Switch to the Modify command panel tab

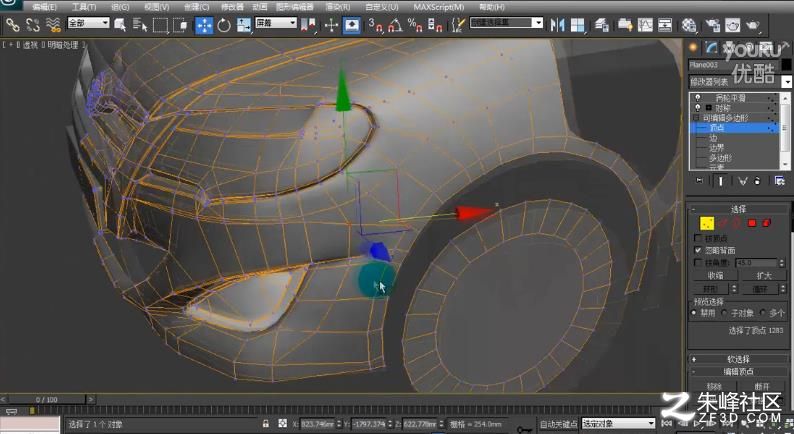[712, 48]
